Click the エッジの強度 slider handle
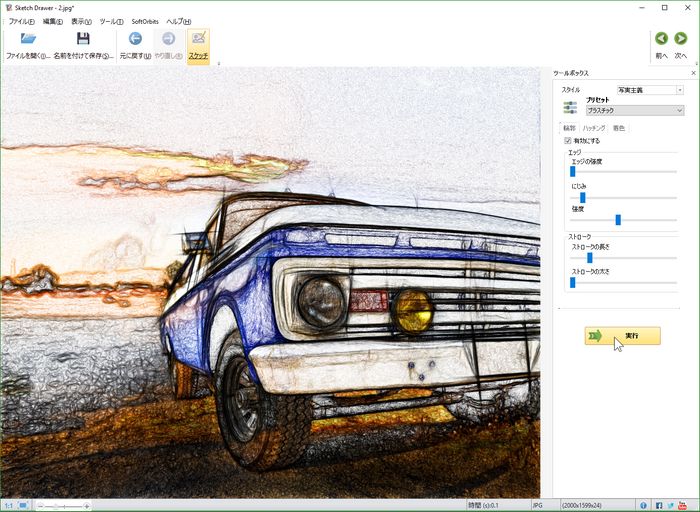 tap(572, 171)
